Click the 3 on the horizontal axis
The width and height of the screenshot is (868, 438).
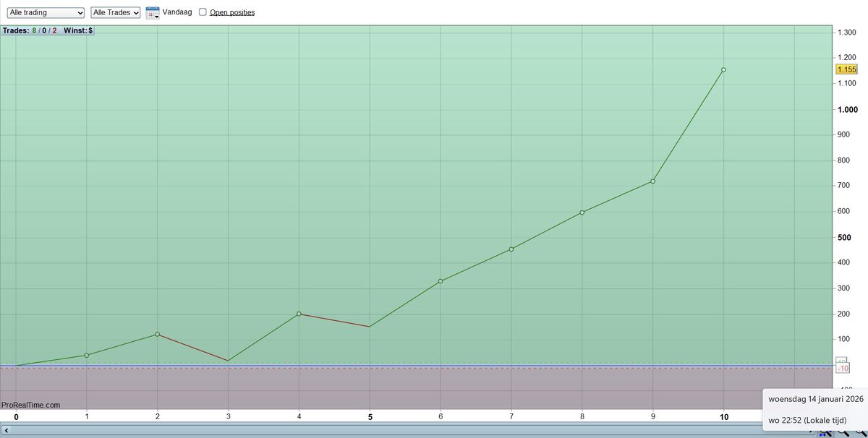click(x=229, y=416)
